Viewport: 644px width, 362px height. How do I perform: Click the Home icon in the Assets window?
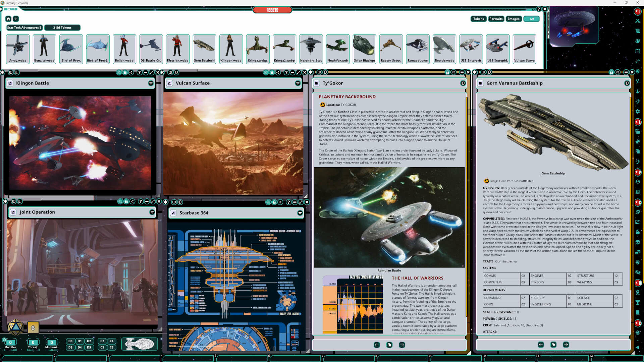[x=8, y=19]
